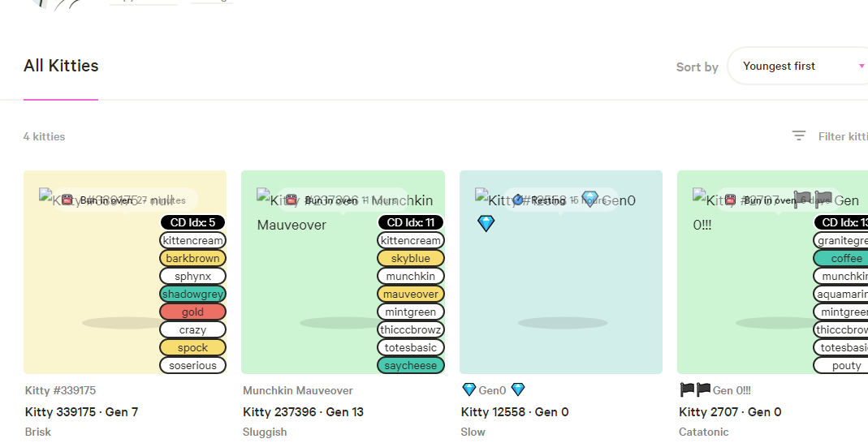Click the oven icon on Kitty 237396 card

pyautogui.click(x=291, y=200)
